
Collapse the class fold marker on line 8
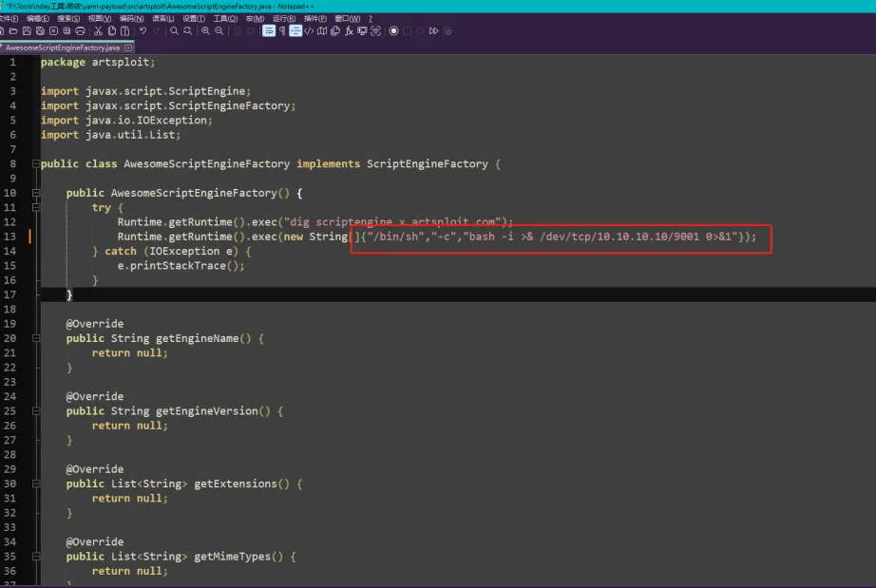point(36,163)
